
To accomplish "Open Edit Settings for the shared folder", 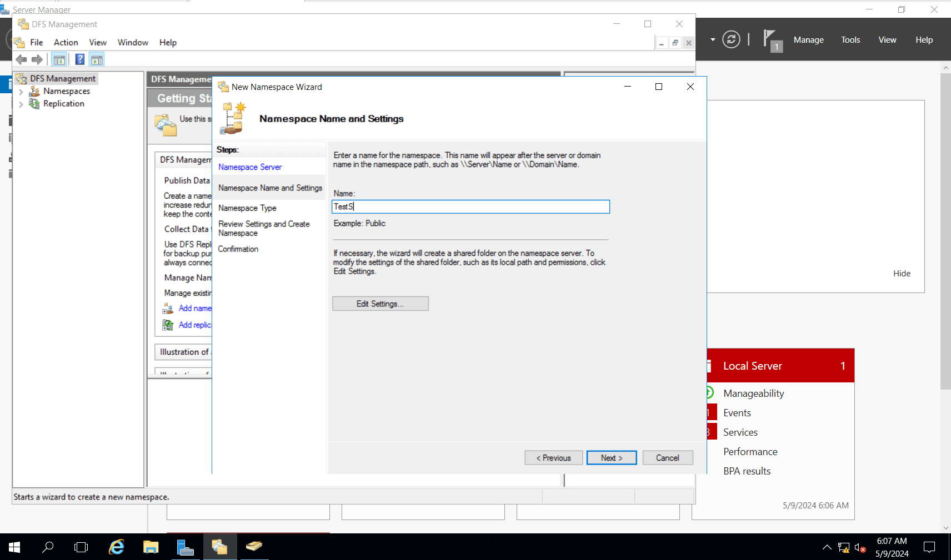I will 381,304.
